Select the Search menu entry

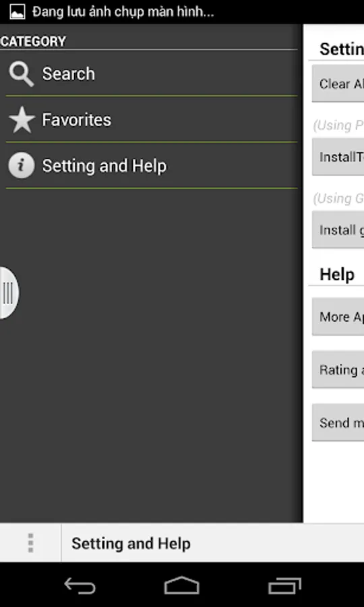pos(152,74)
